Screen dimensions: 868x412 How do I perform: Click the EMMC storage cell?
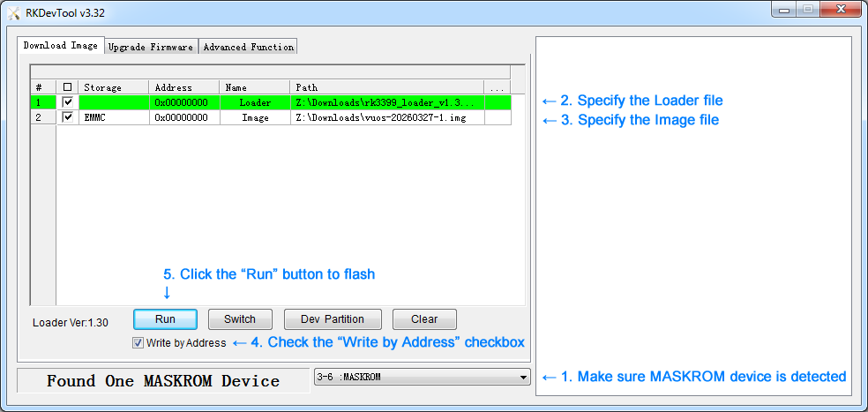[x=113, y=117]
